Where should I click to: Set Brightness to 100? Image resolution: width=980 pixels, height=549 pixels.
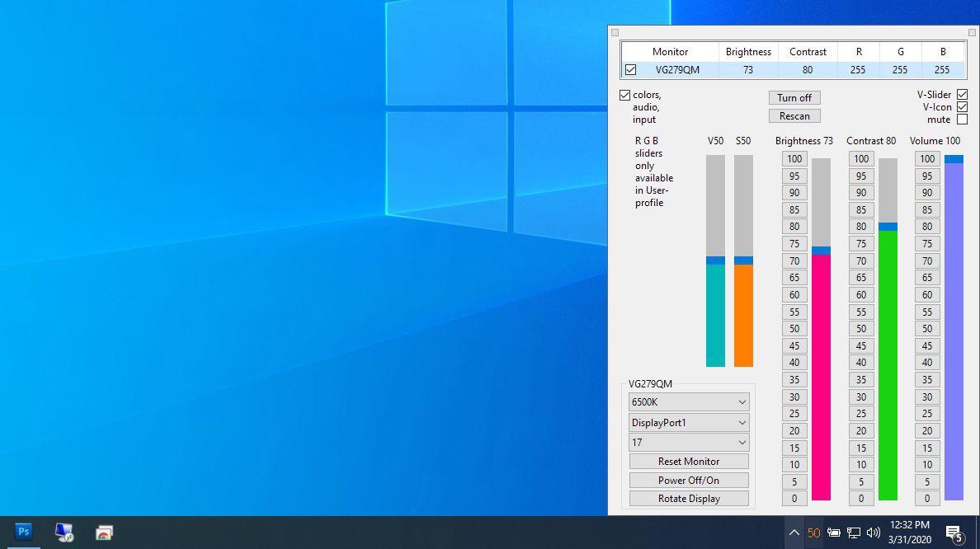click(794, 159)
